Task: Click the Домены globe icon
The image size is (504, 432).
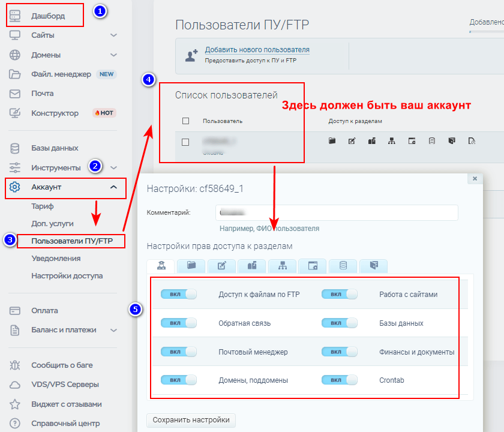Action: point(15,55)
